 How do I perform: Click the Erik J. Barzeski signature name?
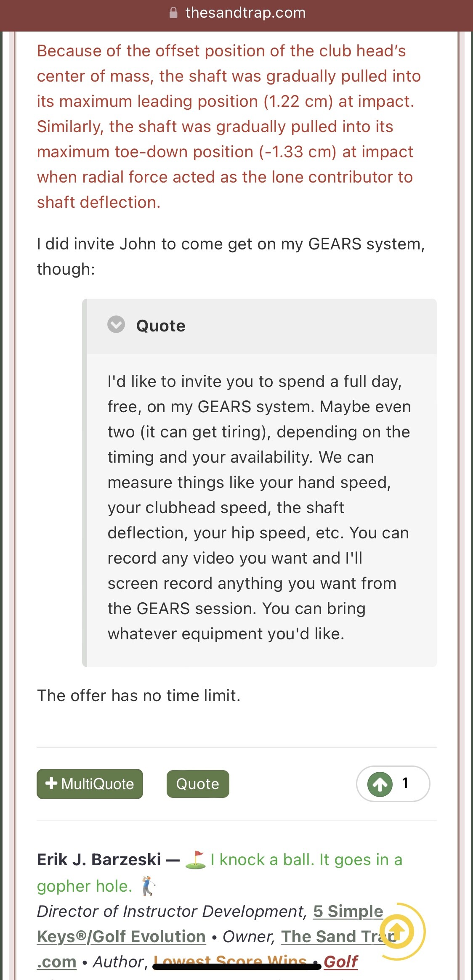click(x=99, y=860)
